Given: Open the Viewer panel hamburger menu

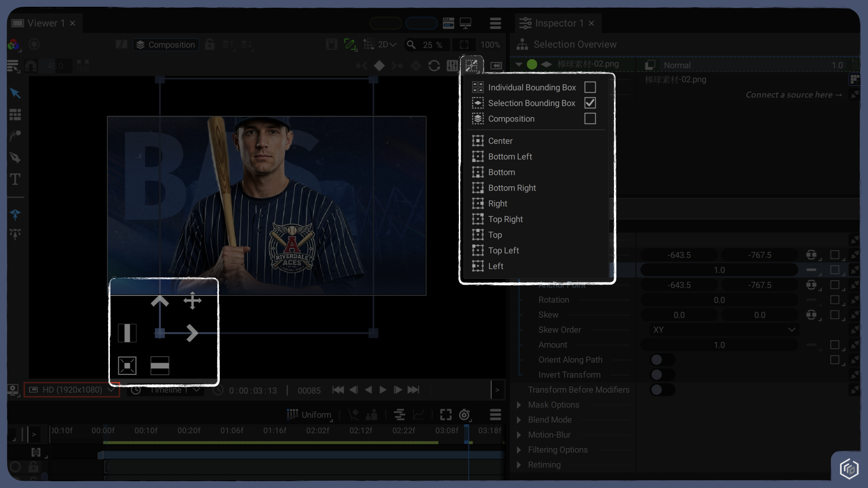Looking at the screenshot, I should [495, 23].
